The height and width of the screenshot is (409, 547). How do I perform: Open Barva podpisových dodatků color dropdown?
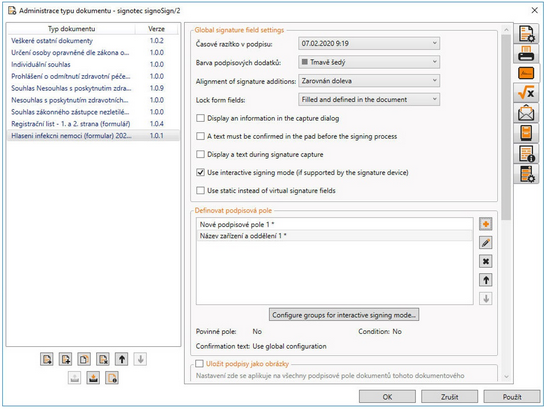click(369, 62)
